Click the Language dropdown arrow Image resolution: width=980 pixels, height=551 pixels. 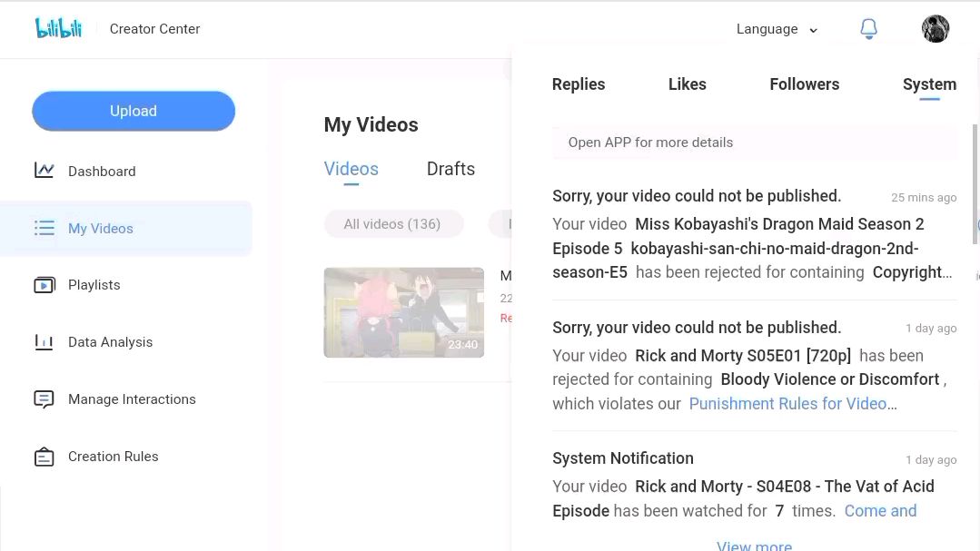point(813,31)
